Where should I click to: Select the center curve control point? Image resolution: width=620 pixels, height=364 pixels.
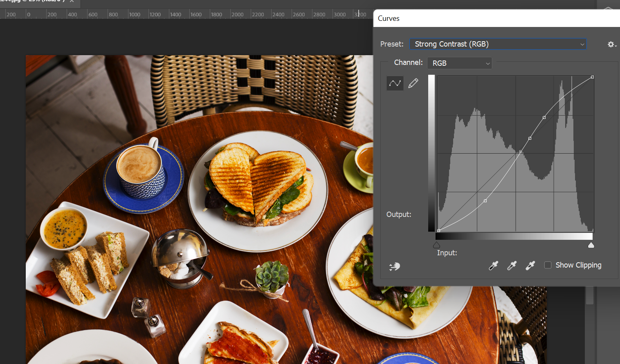pyautogui.click(x=530, y=138)
